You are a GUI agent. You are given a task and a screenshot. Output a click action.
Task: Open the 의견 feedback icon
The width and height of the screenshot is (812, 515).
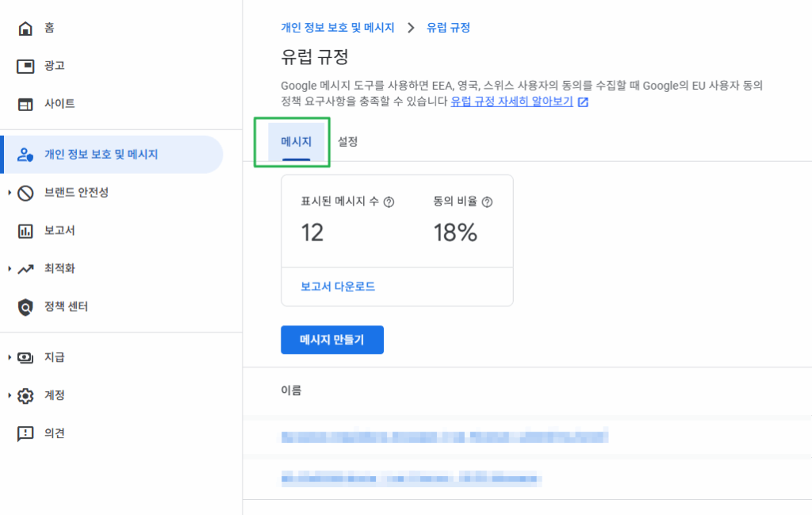(x=25, y=433)
